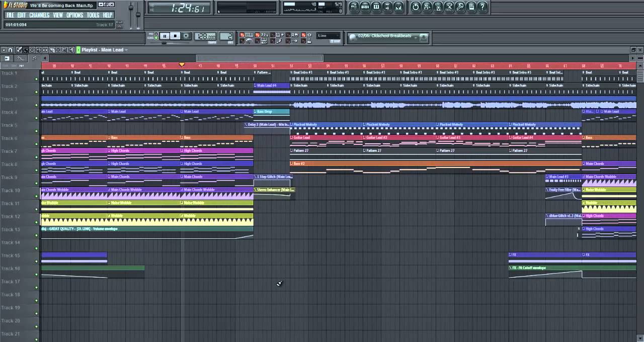
Task: Mute Track 1 using its green light
Action: [x=36, y=79]
